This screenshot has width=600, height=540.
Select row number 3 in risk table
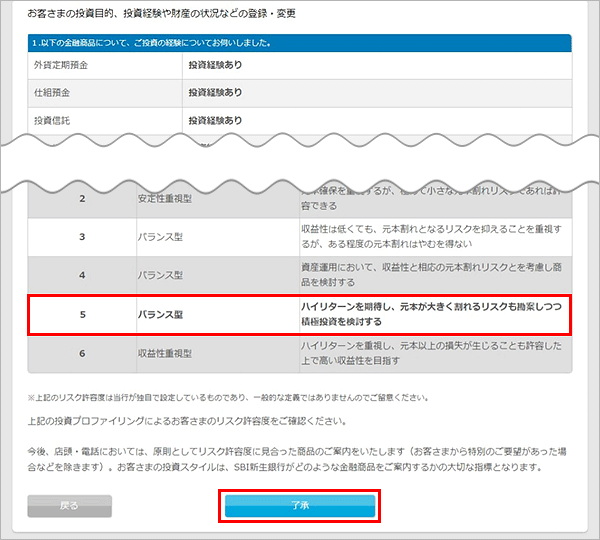[82, 236]
